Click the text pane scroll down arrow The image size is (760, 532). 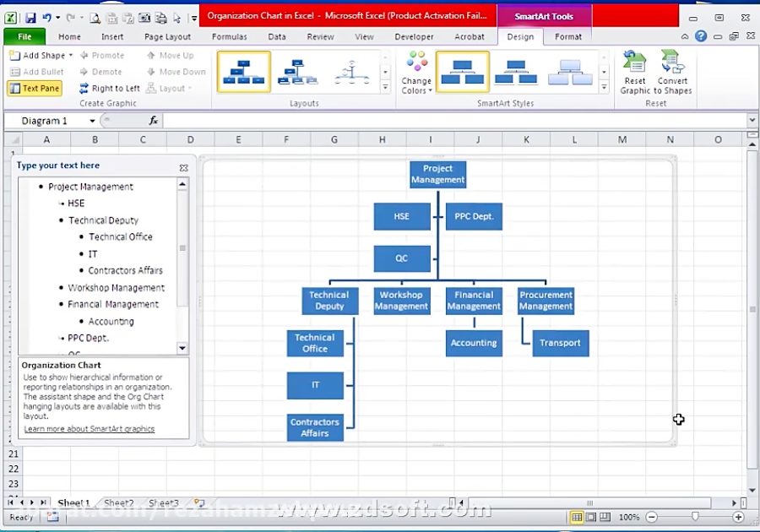(x=182, y=348)
